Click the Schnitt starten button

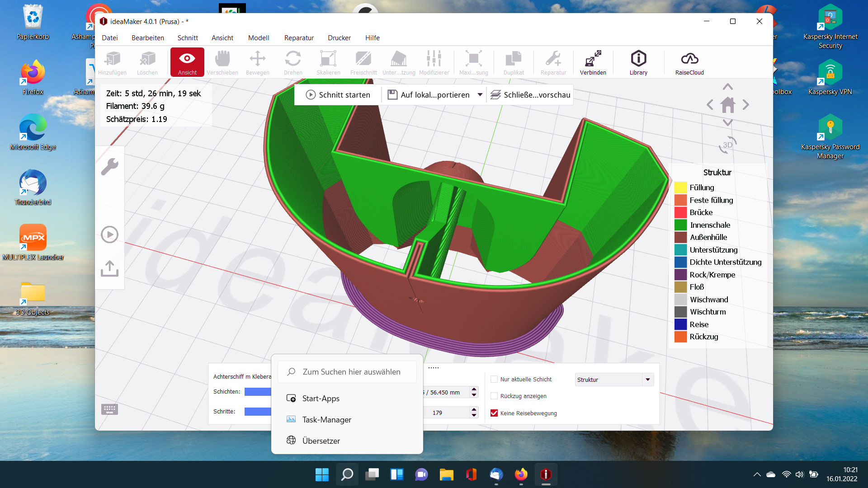[338, 95]
